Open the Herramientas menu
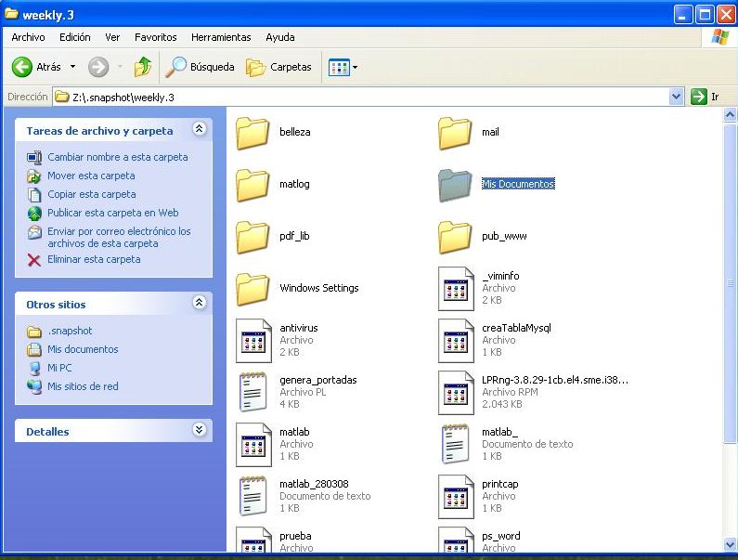Screen dimensions: 738x560 click(221, 37)
